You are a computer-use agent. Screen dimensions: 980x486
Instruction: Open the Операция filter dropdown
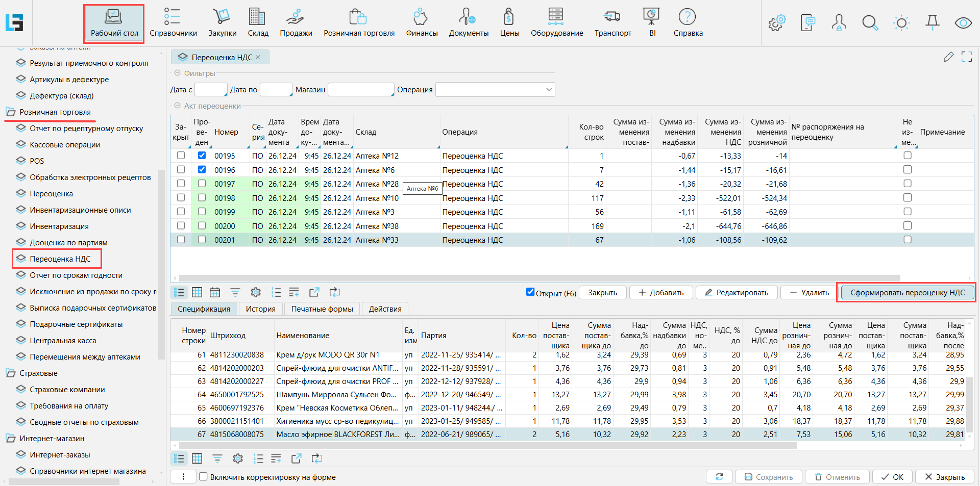(x=549, y=90)
